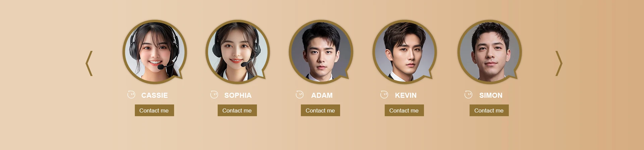
Task: Click Contact me under SOPHIA
Action: (237, 110)
